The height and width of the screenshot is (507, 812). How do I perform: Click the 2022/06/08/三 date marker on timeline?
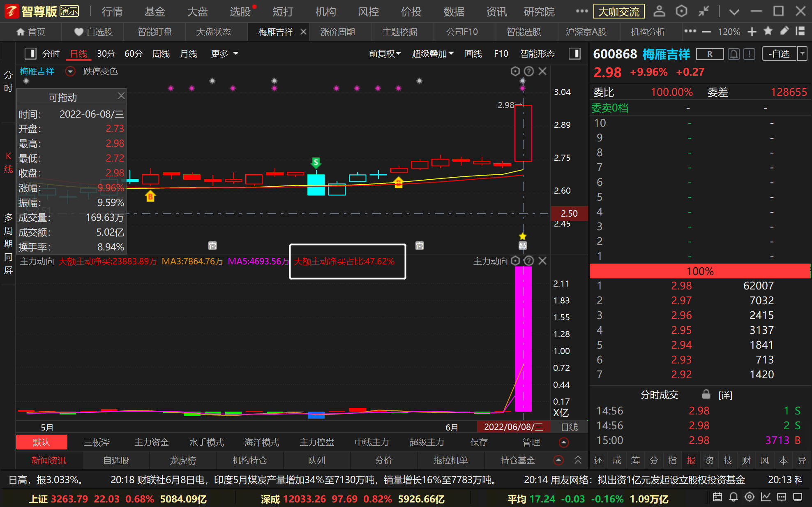[x=513, y=427]
